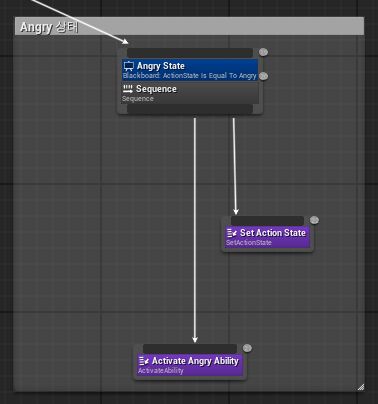378x404 pixels.
Task: Click the task icon on Activate Angry Ability
Action: pos(144,361)
